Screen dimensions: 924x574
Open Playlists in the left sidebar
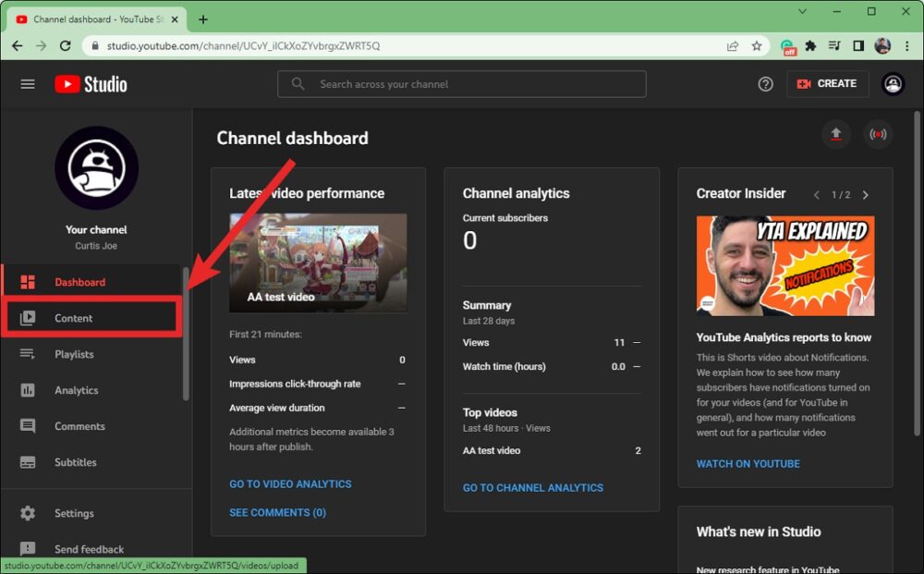click(74, 354)
